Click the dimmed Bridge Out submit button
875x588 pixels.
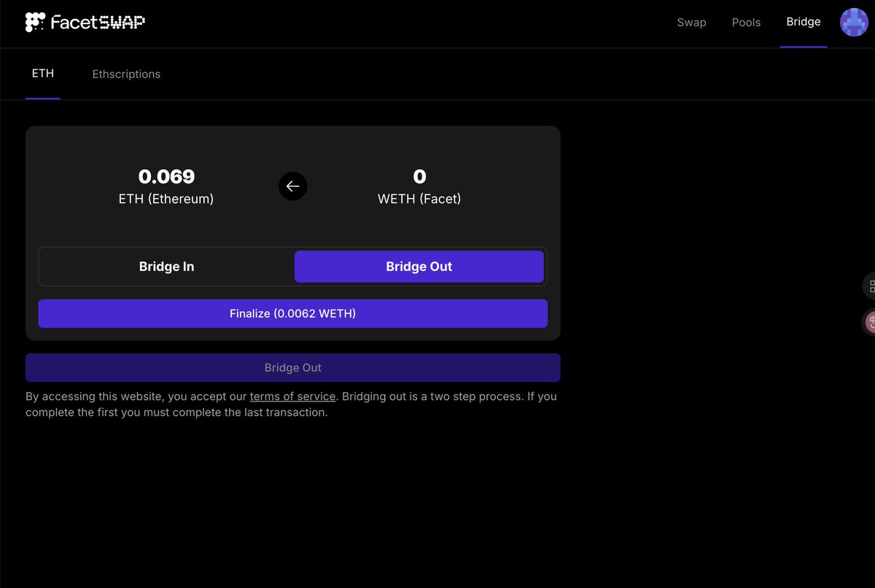click(293, 368)
